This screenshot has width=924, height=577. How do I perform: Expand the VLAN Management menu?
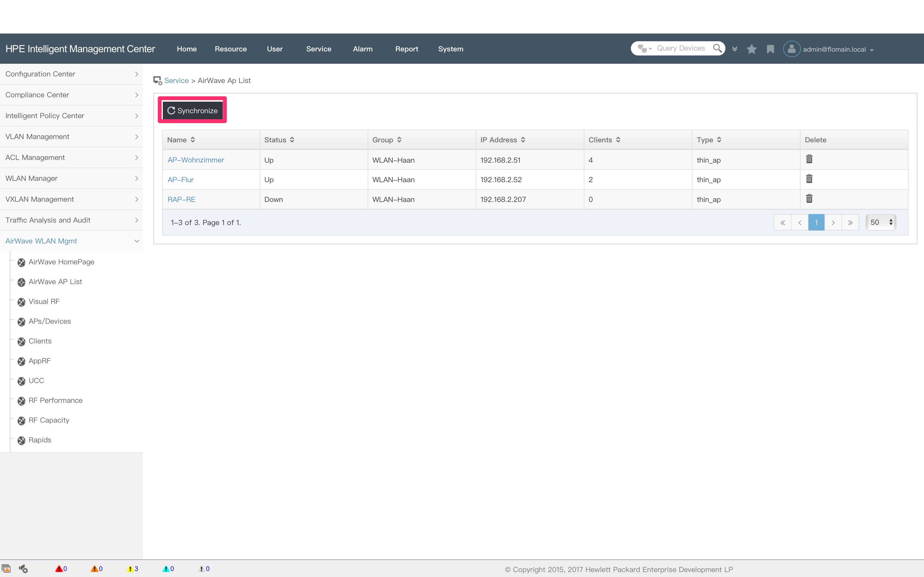point(71,136)
